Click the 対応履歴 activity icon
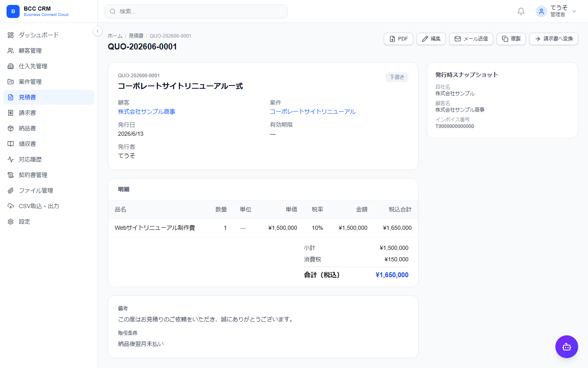This screenshot has height=368, width=588. tap(11, 159)
